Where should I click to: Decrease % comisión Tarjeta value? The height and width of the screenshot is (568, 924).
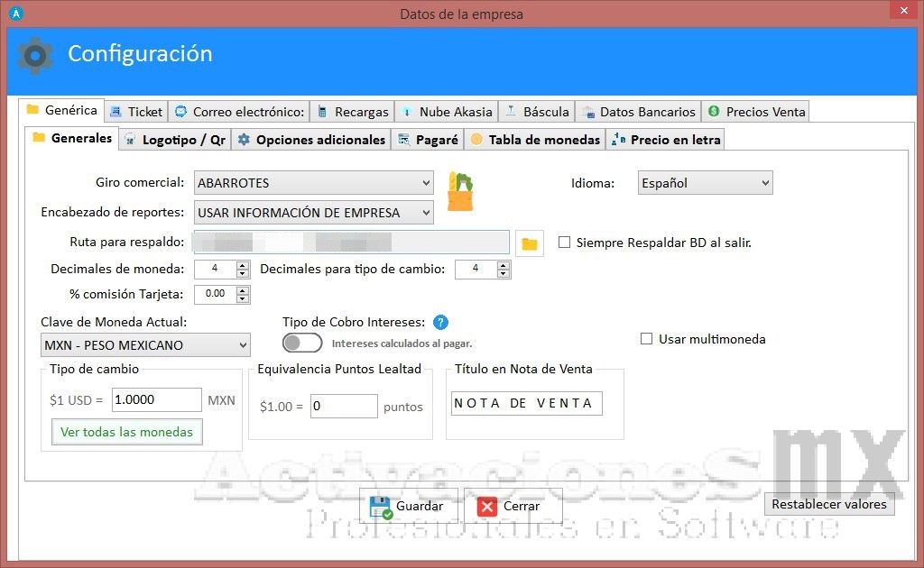tap(242, 298)
